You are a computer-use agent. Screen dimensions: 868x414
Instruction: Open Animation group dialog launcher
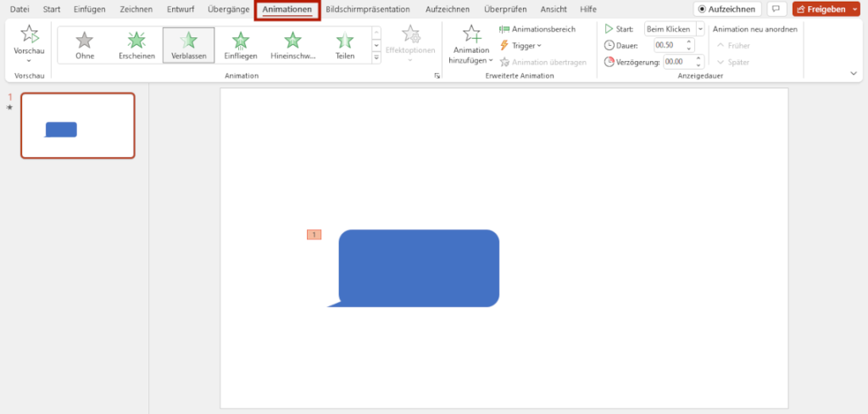click(437, 76)
